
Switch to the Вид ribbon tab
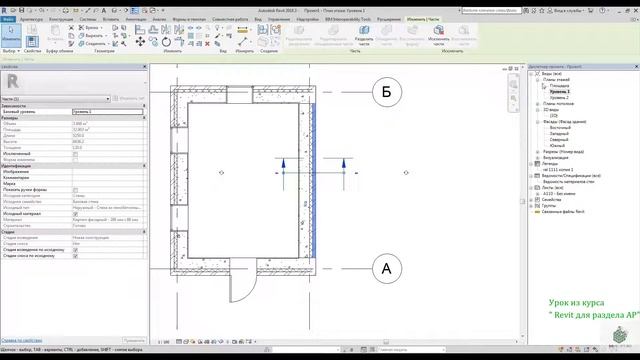point(258,19)
